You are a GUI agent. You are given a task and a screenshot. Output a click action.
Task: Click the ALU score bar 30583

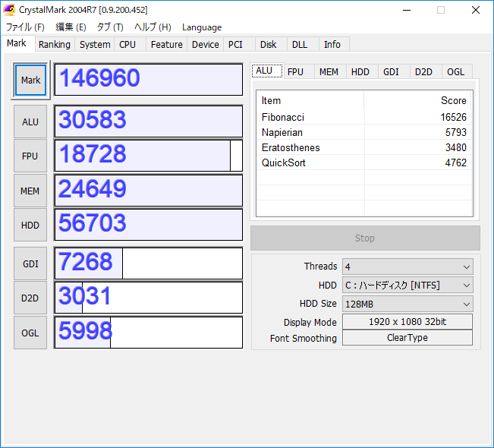coord(149,121)
